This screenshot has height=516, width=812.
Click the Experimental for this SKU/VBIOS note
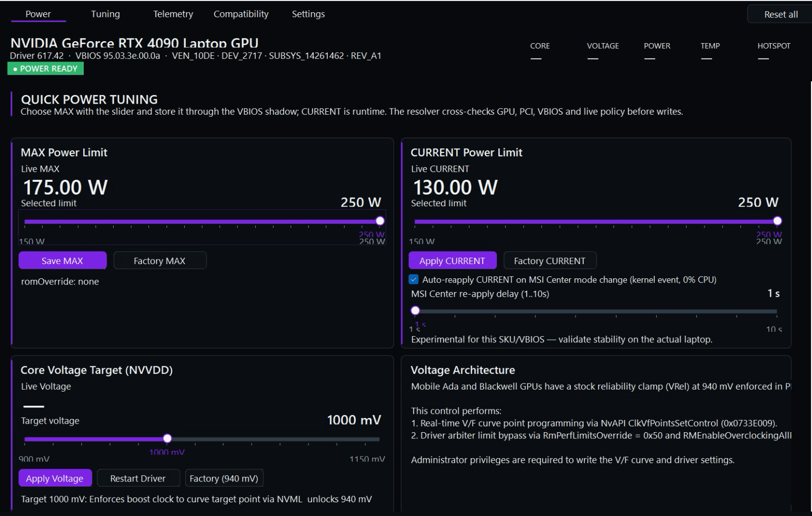(x=562, y=339)
